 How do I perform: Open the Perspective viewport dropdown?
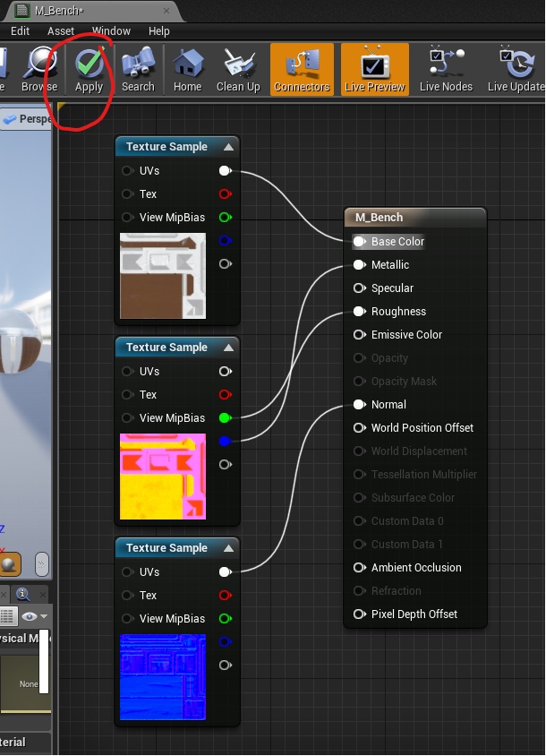coord(27,118)
